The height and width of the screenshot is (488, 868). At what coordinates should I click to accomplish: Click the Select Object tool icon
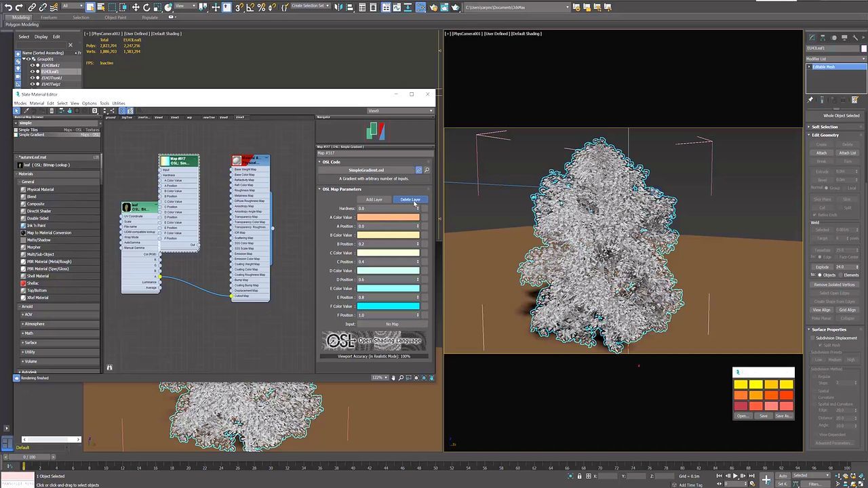click(x=90, y=7)
